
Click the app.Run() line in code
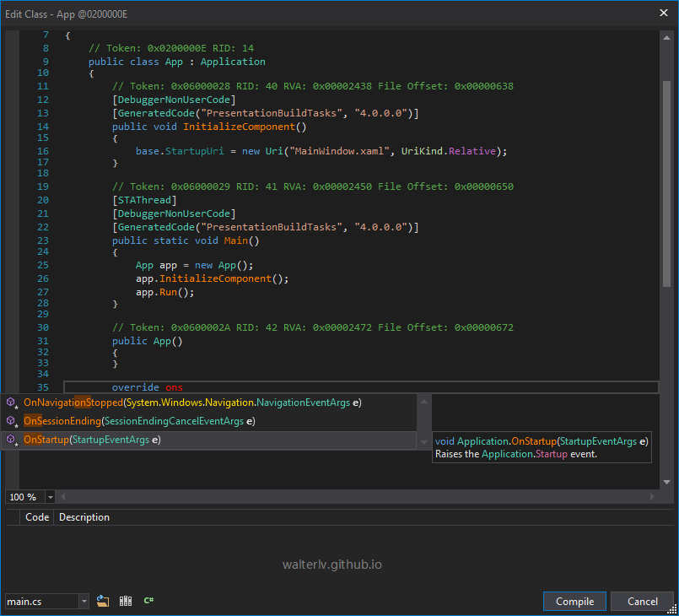click(165, 292)
